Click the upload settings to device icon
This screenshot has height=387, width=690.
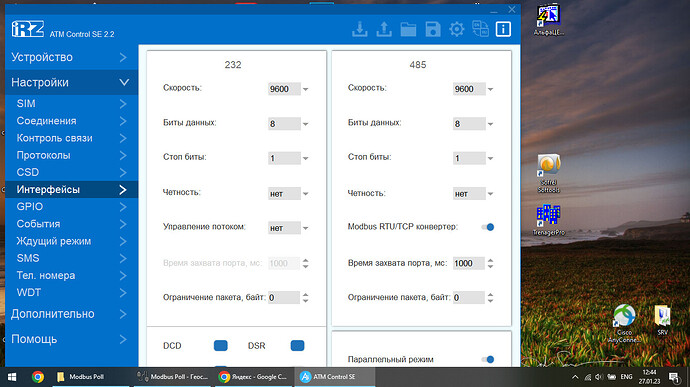coord(384,29)
